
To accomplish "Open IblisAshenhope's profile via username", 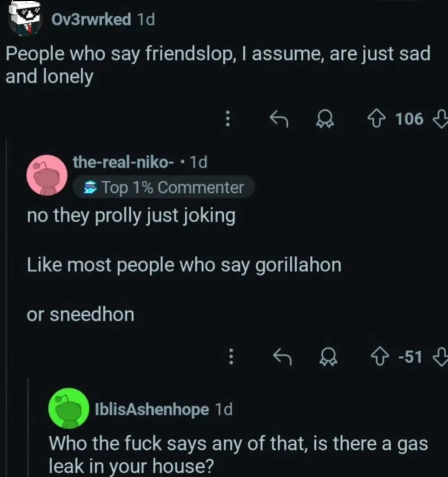I will coord(152,409).
